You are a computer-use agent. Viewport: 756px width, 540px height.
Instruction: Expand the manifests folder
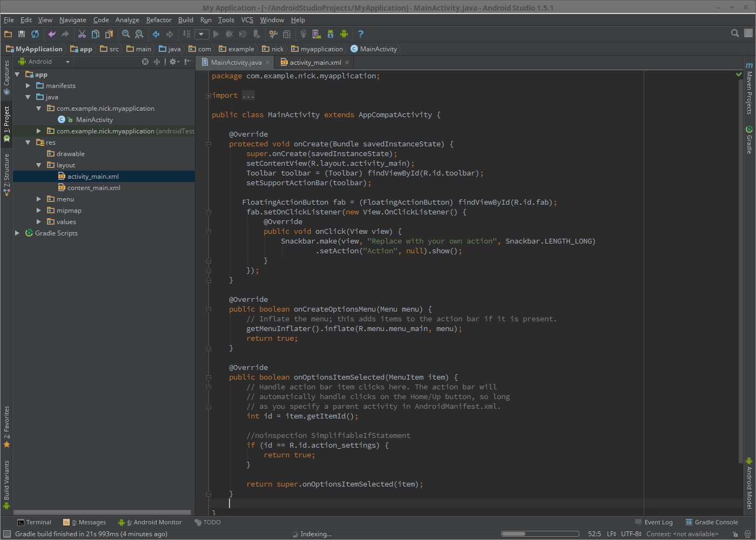(x=28, y=86)
